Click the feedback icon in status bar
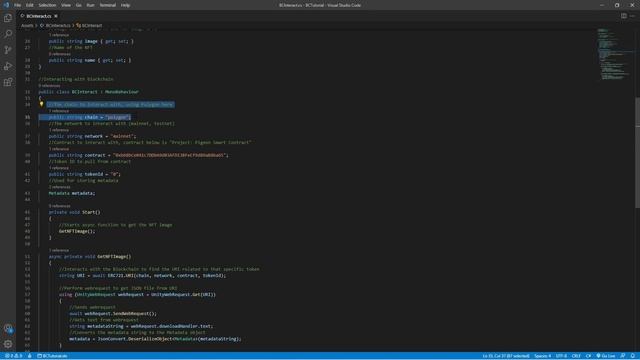The height and width of the screenshot is (360, 640). [623, 356]
